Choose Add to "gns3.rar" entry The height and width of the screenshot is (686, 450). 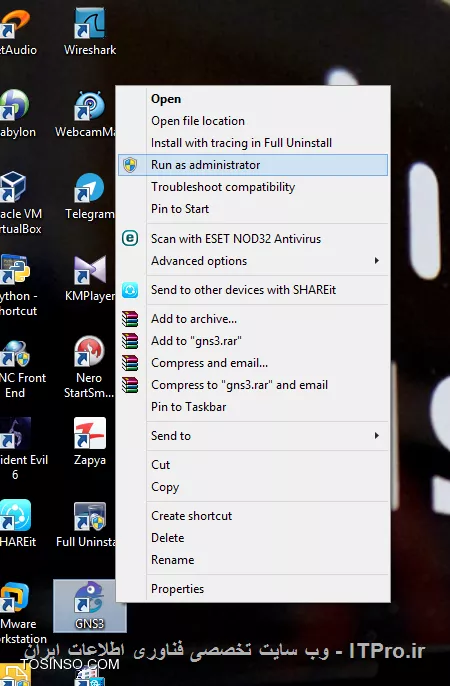(253, 341)
